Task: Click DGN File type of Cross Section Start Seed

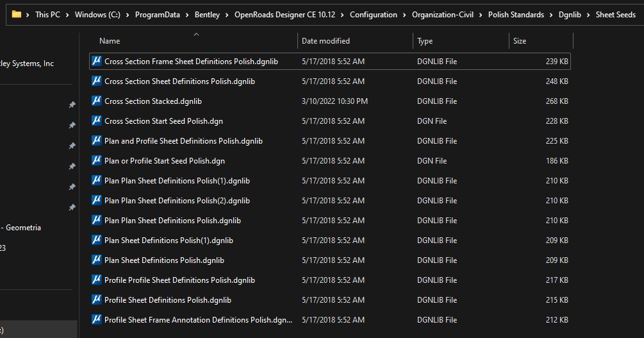Action: [x=432, y=121]
